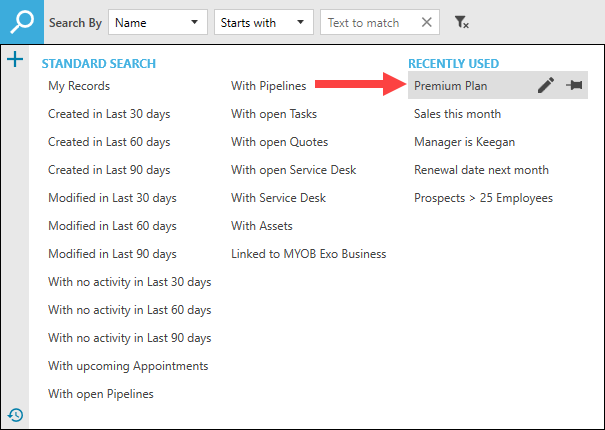
Task: Edit the Premium Plan search with pencil
Action: click(x=545, y=86)
